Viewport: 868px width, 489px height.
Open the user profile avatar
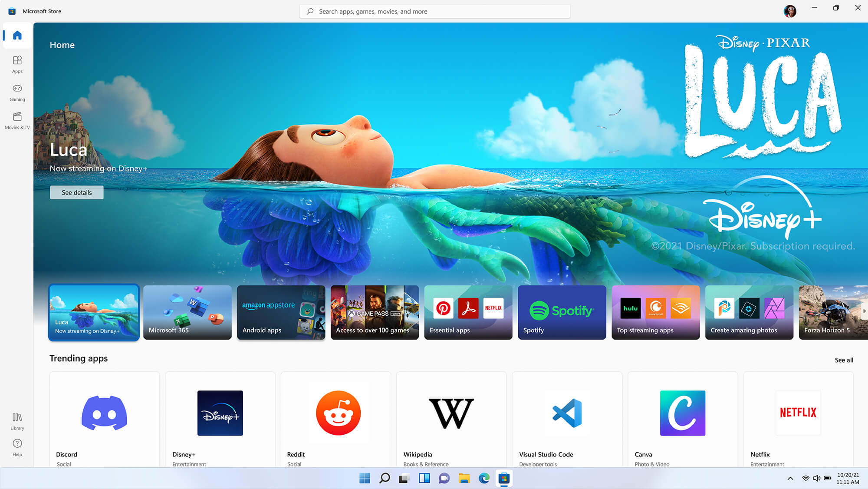(x=790, y=11)
